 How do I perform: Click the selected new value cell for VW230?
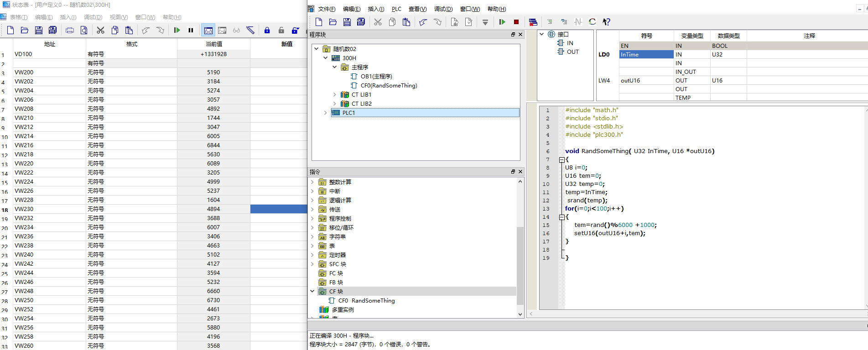(279, 209)
